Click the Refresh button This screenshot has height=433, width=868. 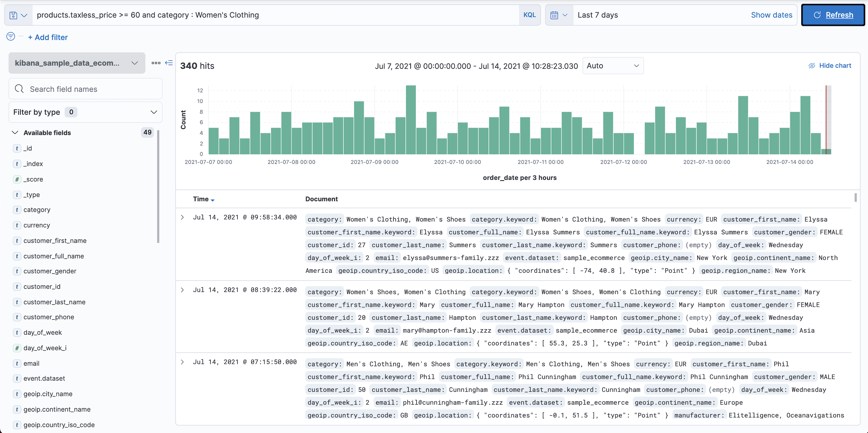coord(833,15)
